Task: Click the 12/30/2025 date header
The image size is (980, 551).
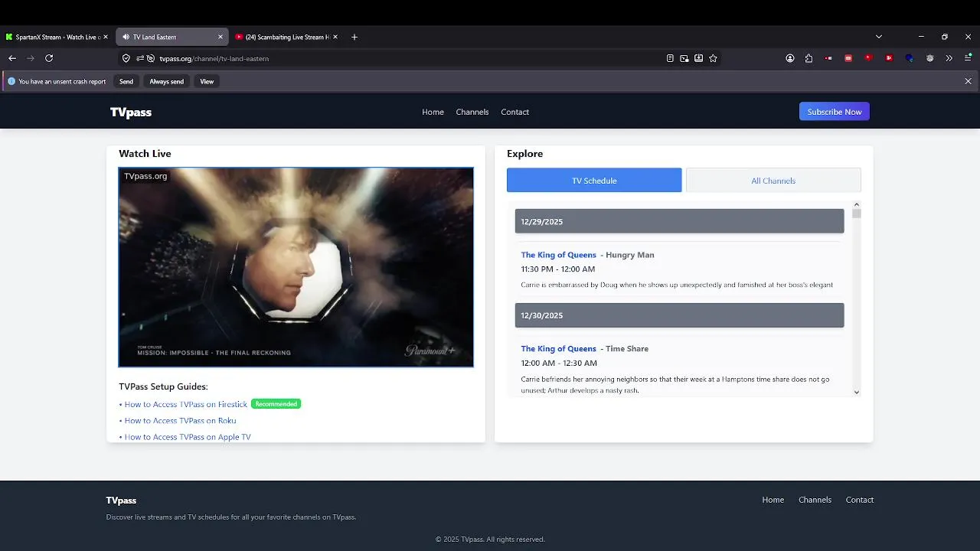Action: point(679,315)
